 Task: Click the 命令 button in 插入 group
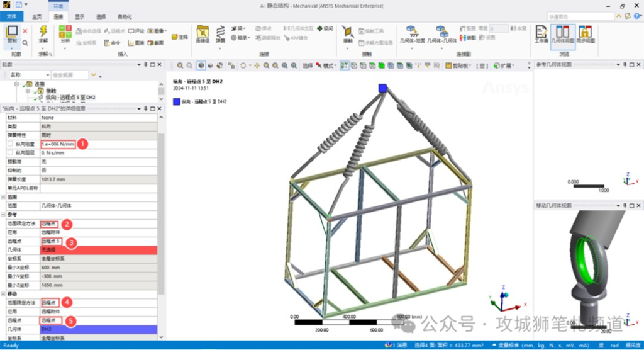pos(111,43)
